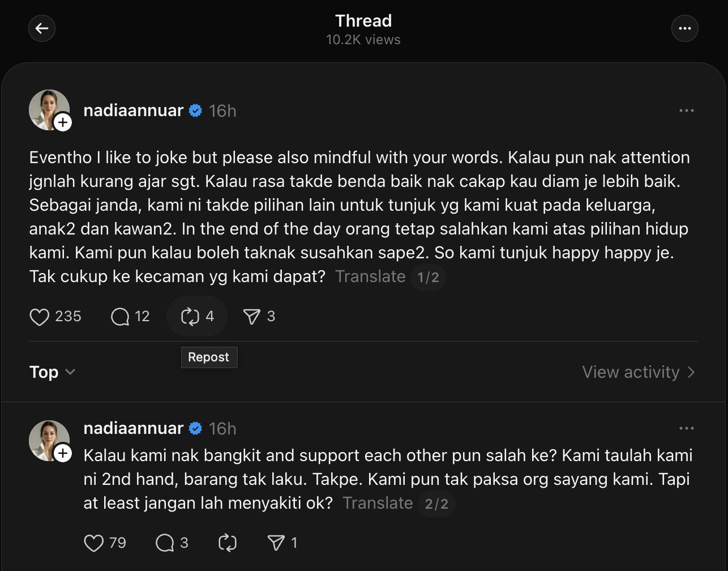Share the second post via send icon
The image size is (728, 571).
[276, 543]
